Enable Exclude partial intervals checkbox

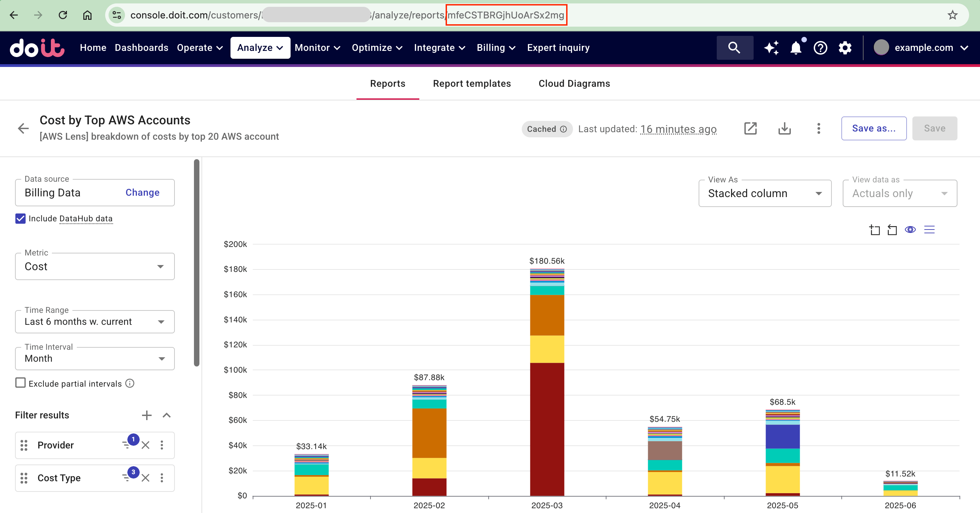[x=20, y=383]
